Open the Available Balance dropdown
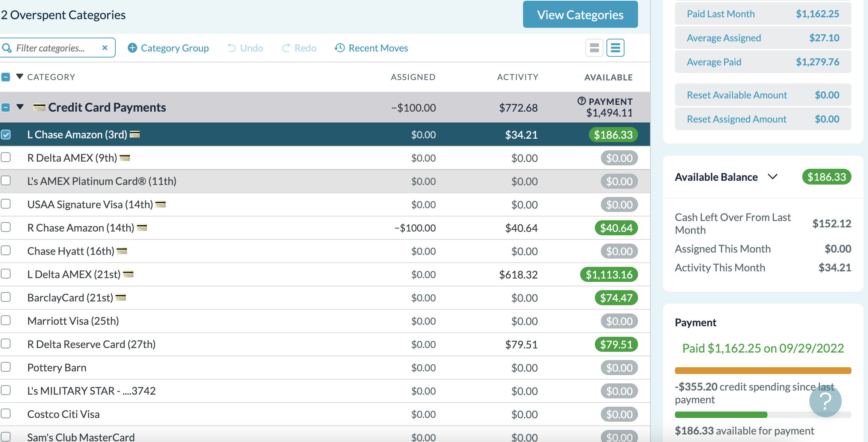 (773, 177)
